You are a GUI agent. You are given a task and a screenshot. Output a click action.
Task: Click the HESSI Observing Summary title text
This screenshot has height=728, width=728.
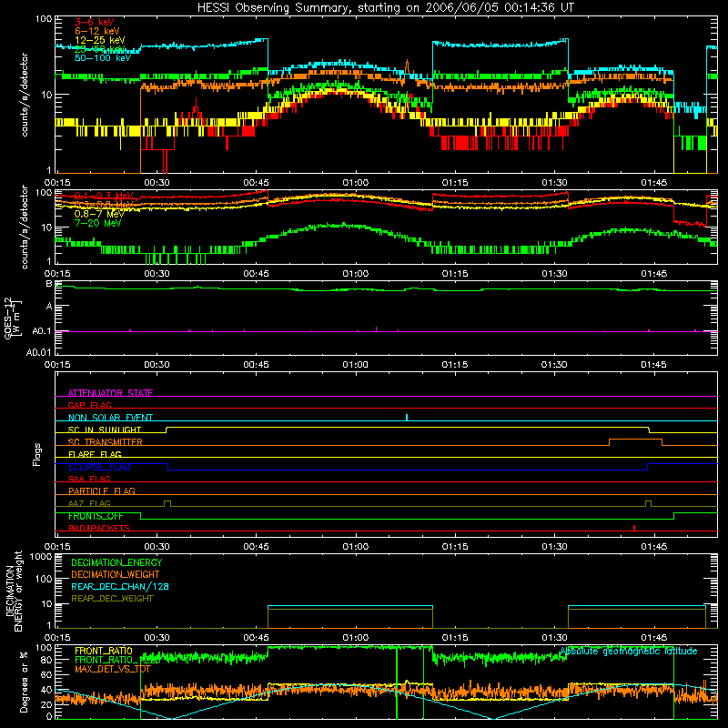386,7
